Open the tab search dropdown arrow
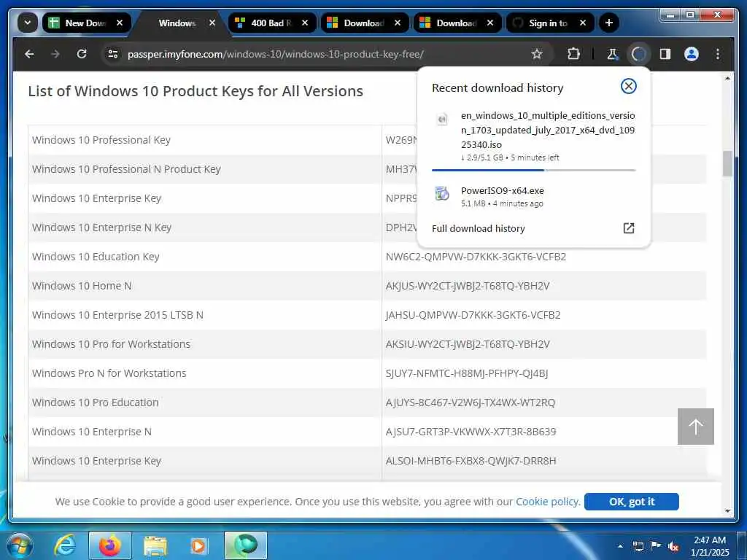This screenshot has height=560, width=747. point(28,23)
